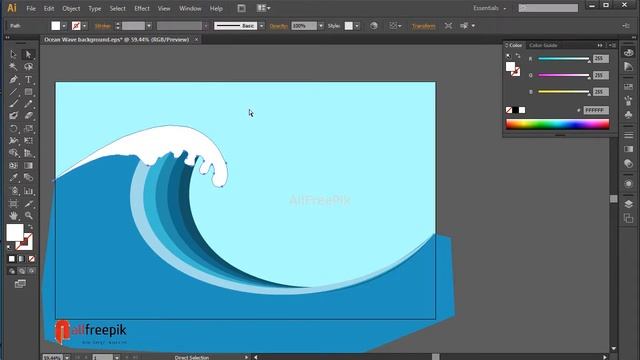Open the graphic Style dropdown
The width and height of the screenshot is (640, 360).
(357, 26)
